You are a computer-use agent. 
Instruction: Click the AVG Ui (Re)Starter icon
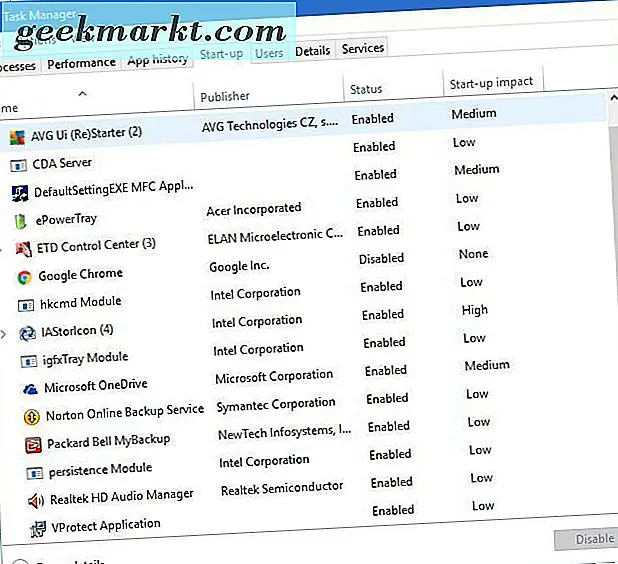[14, 134]
